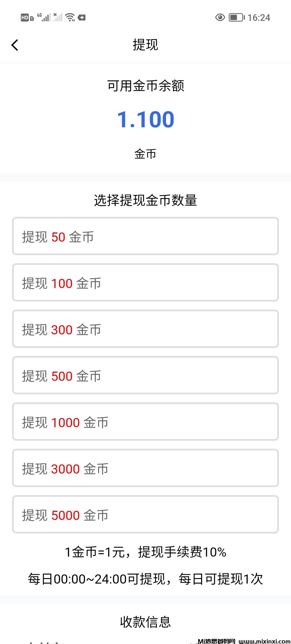Tap the blue 1.100 coin balance

(x=145, y=119)
